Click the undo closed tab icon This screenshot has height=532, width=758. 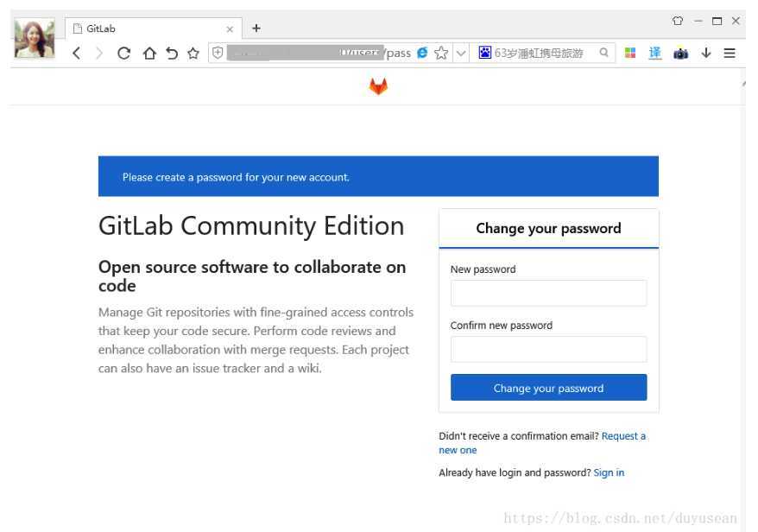click(171, 53)
